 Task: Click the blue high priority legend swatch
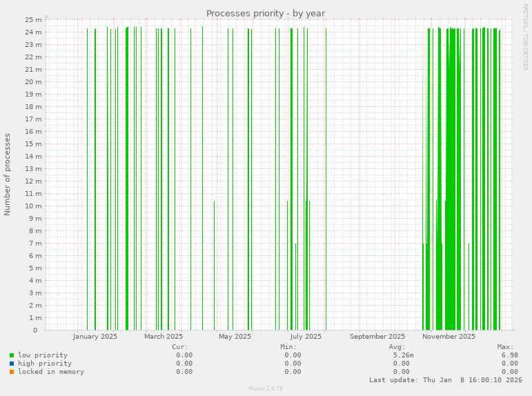coord(12,364)
